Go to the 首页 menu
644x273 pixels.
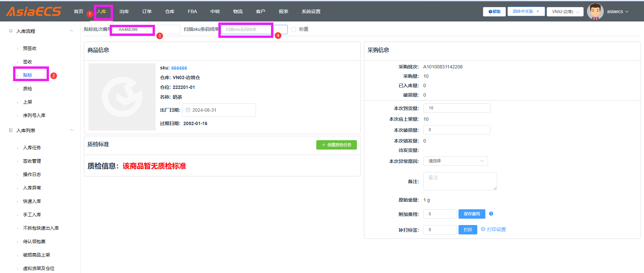(x=78, y=11)
